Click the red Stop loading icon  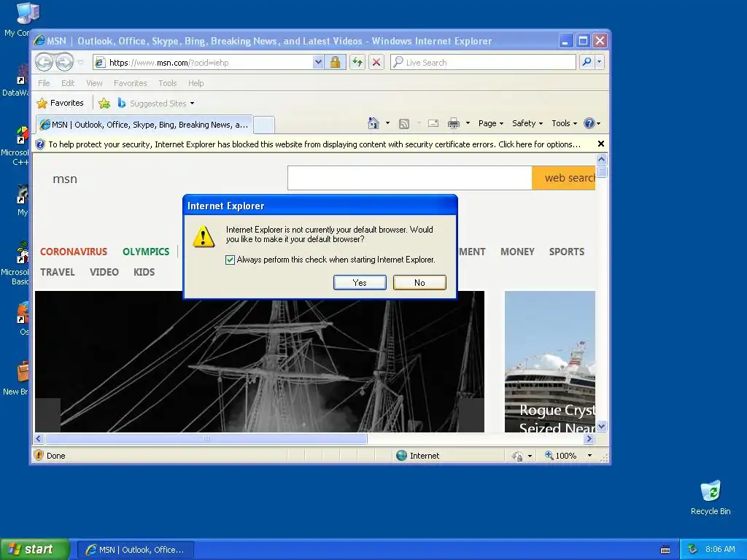coord(376,63)
